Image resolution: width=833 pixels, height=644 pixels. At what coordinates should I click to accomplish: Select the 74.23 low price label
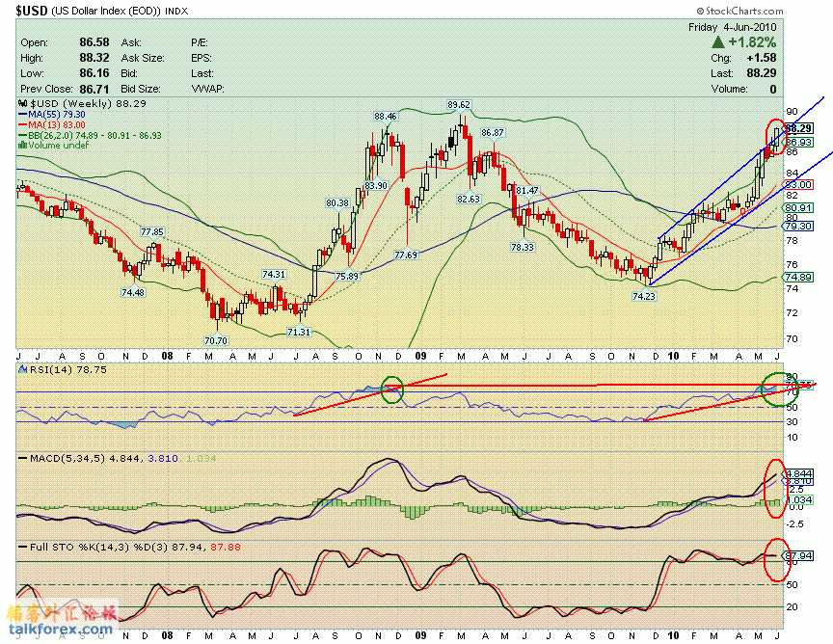643,298
